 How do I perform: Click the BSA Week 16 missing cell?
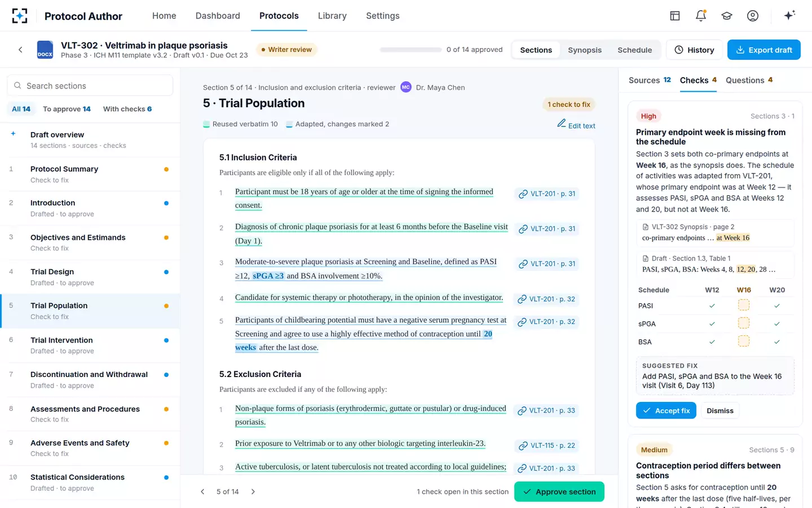(x=744, y=341)
